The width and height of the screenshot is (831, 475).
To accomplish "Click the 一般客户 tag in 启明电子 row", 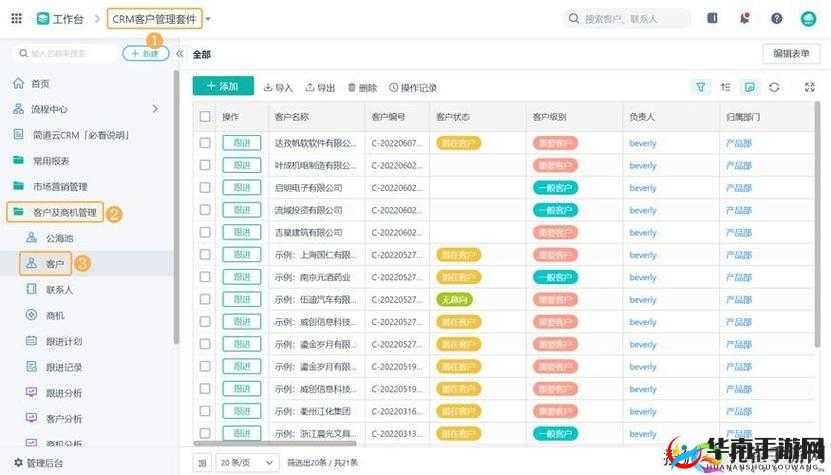I will click(x=555, y=188).
